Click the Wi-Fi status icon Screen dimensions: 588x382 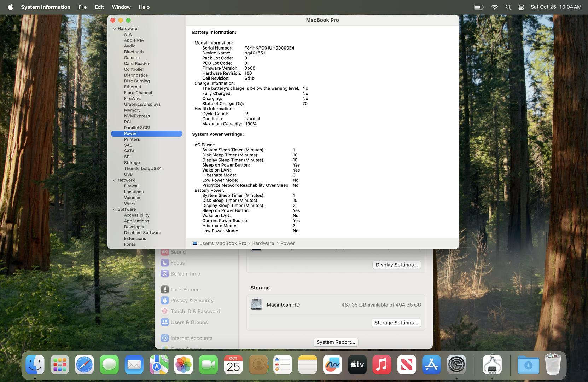495,7
